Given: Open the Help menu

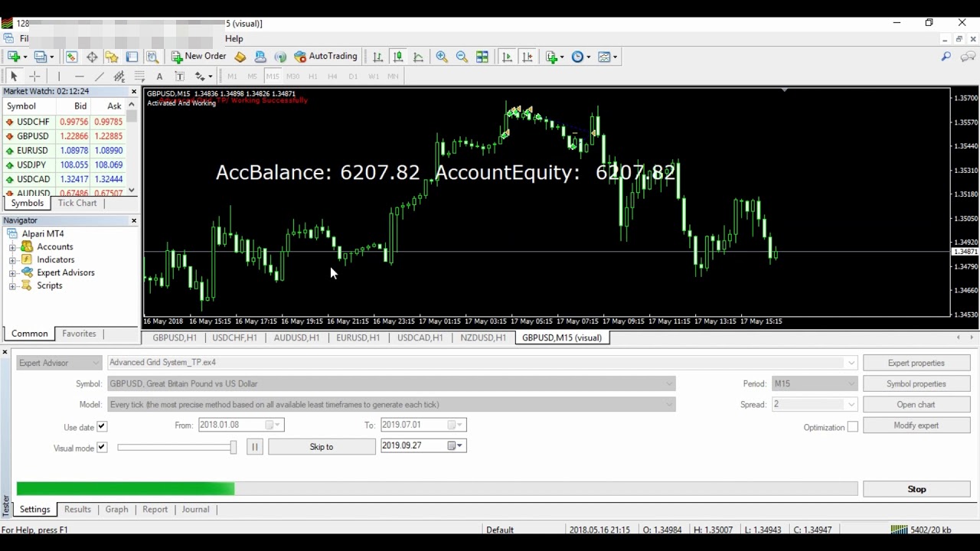Looking at the screenshot, I should point(234,38).
